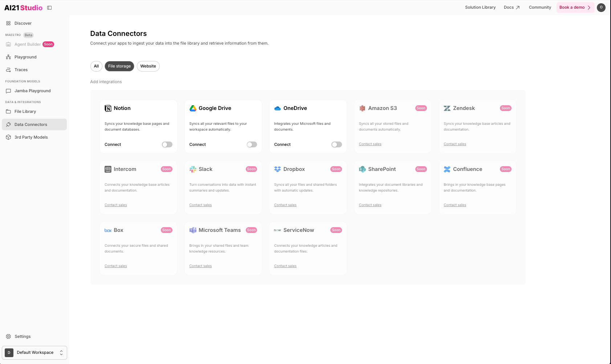Turn on the Google Drive connector

click(x=252, y=144)
